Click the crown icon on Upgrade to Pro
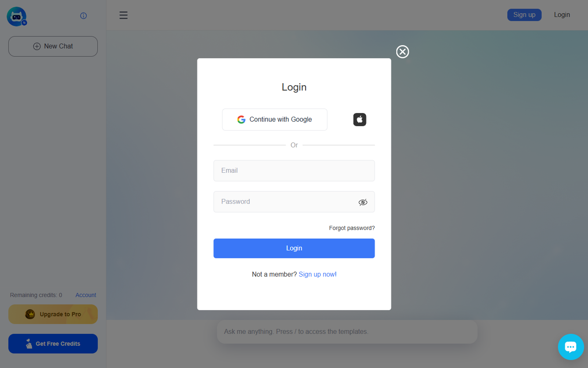This screenshot has height=368, width=588. [30, 314]
